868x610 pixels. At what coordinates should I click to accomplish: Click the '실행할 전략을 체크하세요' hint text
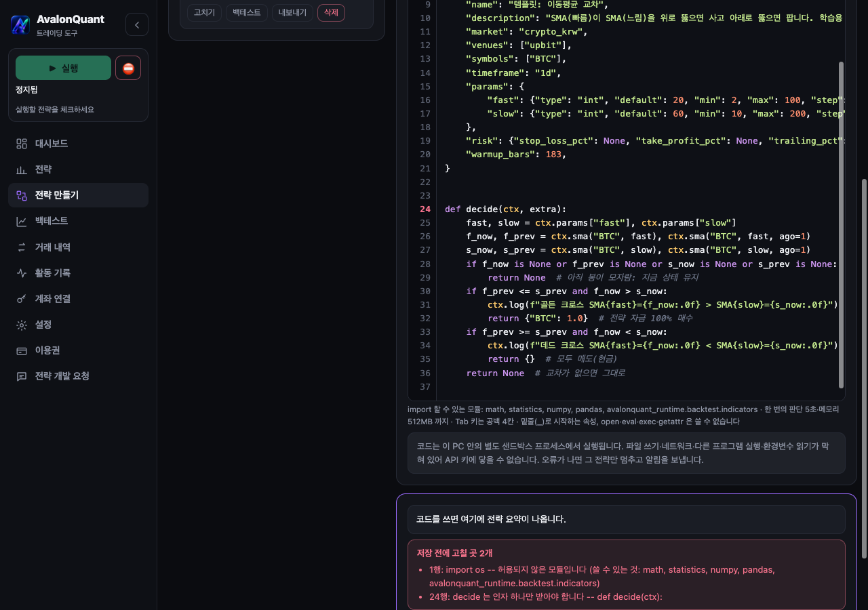pyautogui.click(x=55, y=109)
